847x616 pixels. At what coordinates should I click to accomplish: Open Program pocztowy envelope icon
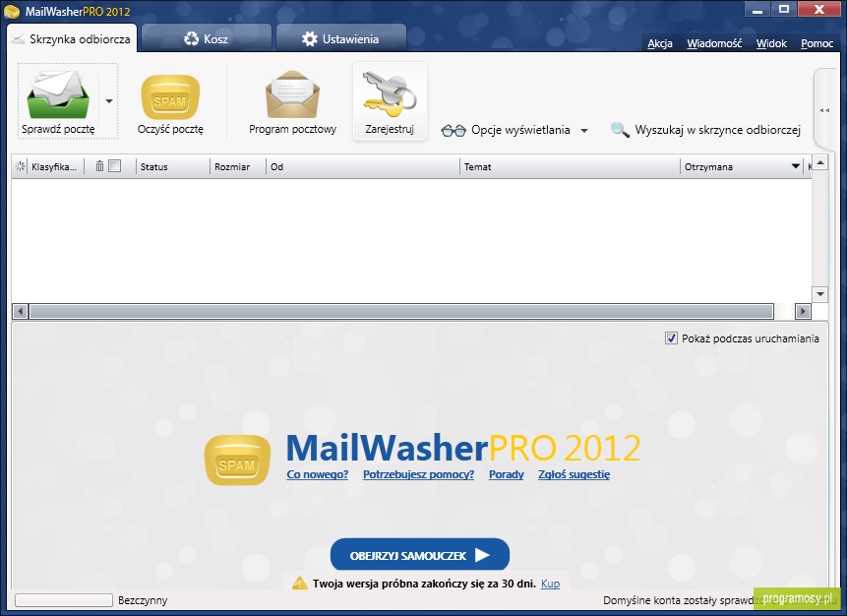tap(292, 94)
